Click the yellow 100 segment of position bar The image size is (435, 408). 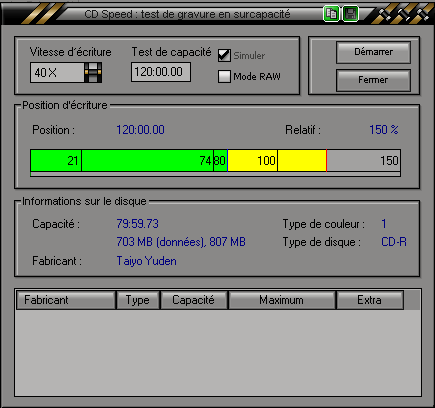[252, 161]
